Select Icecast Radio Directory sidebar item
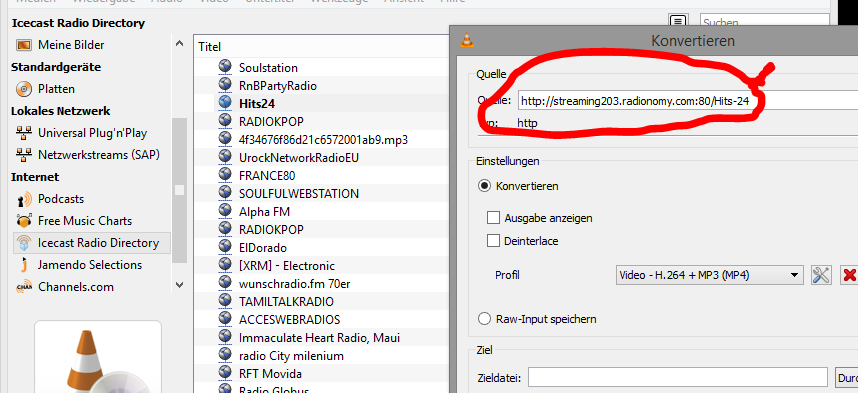Viewport: 858px width, 393px height. coord(91,243)
